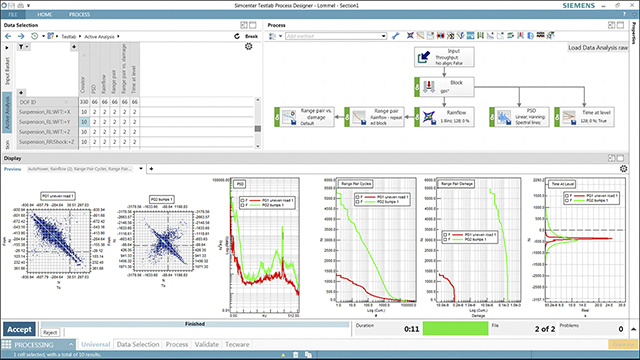Click the Break button in Data Selection
This screenshot has width=640, height=360.
[251, 36]
